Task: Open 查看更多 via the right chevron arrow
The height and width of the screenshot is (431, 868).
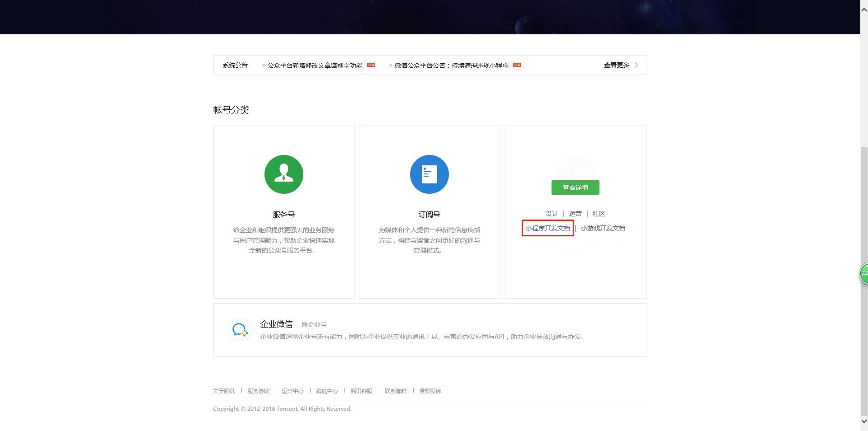Action: (637, 65)
